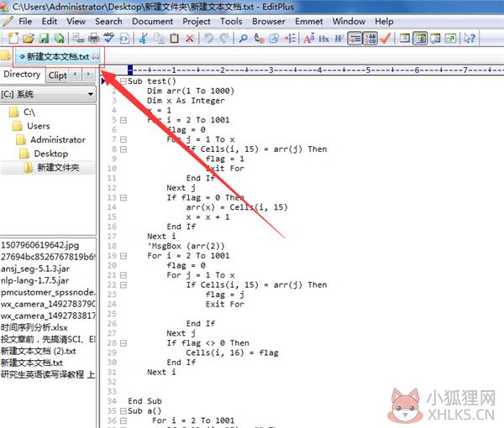Click the orange checkmark toolbar icon
Screen dimensions: 504x428
click(385, 39)
